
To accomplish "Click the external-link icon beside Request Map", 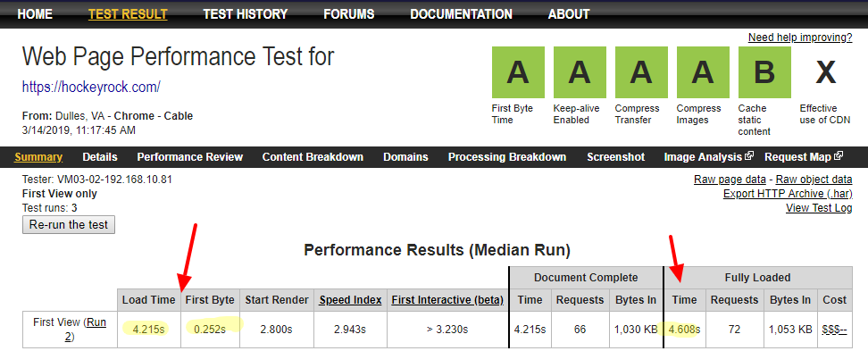I will point(839,156).
